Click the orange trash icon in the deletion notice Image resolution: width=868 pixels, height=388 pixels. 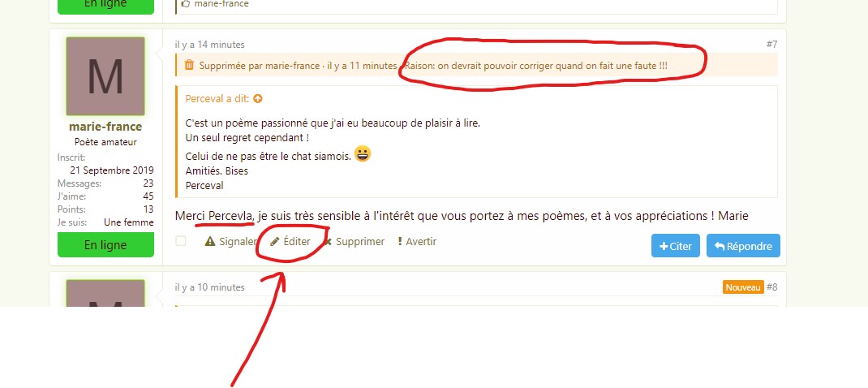pyautogui.click(x=189, y=65)
